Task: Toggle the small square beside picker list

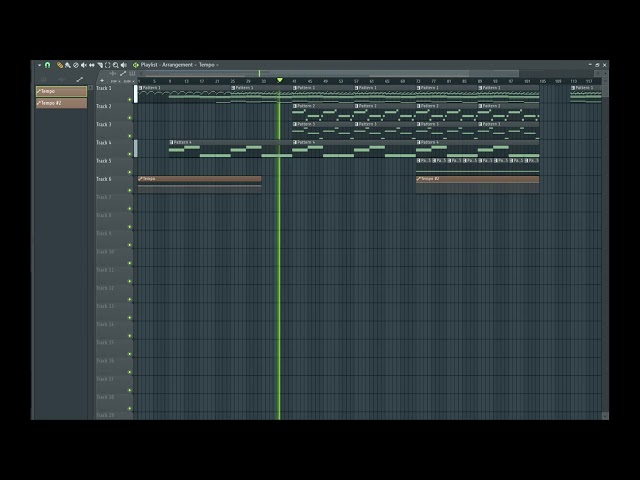Action: (x=91, y=87)
